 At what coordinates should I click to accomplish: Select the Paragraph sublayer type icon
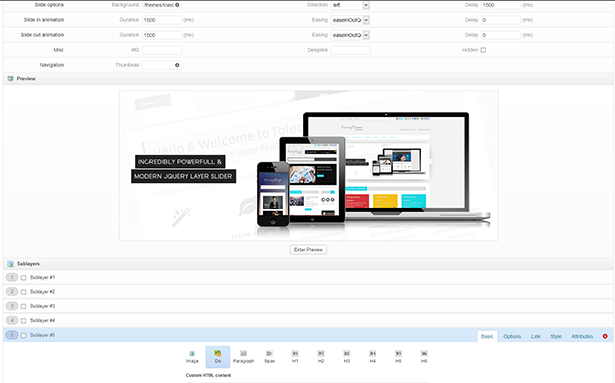coord(244,357)
